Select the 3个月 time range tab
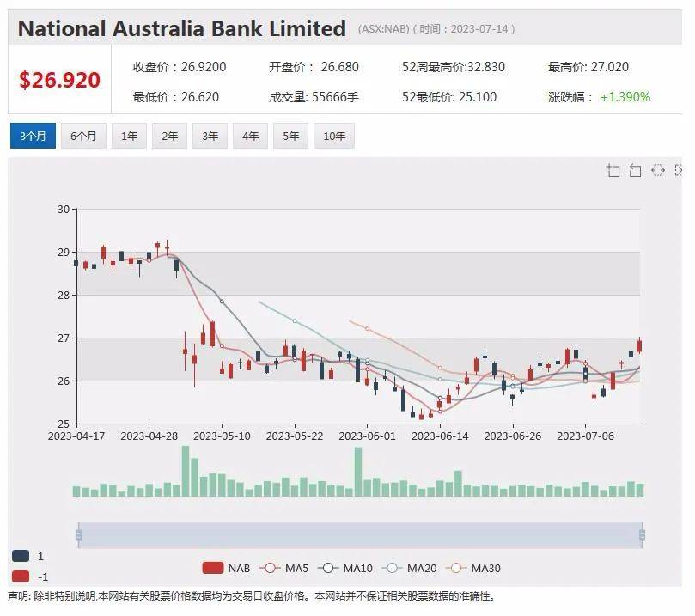This screenshot has height=616, width=695. 33,137
